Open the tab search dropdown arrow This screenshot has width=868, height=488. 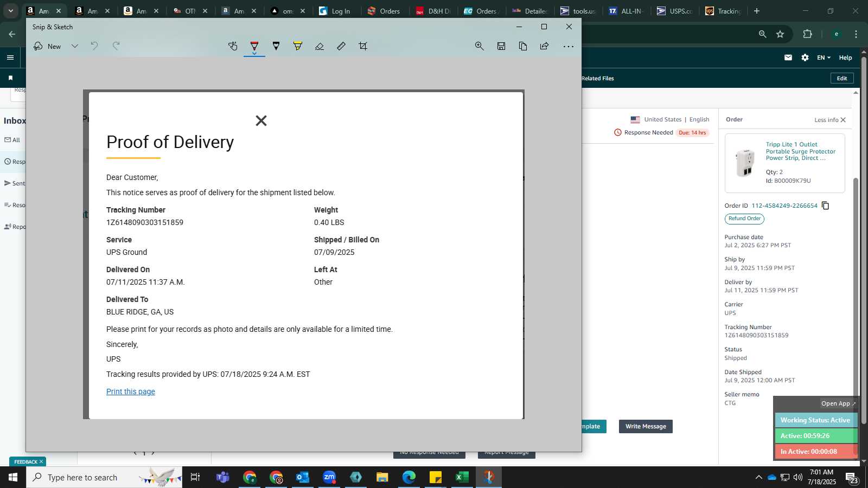(x=10, y=11)
